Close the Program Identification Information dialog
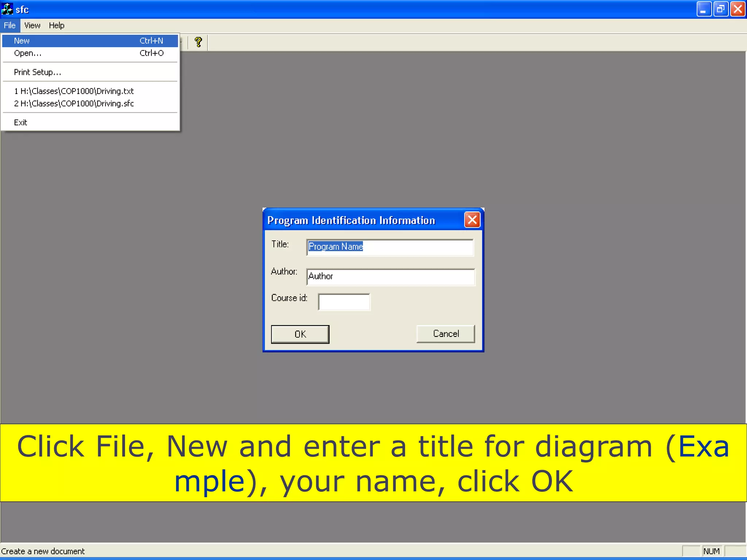 tap(472, 220)
